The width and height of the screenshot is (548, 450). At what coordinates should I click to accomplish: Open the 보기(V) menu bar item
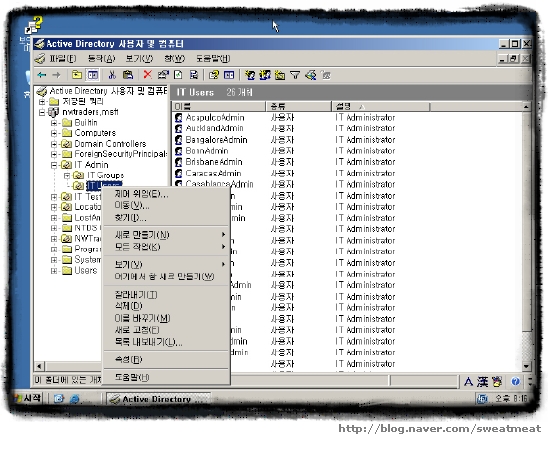point(139,58)
